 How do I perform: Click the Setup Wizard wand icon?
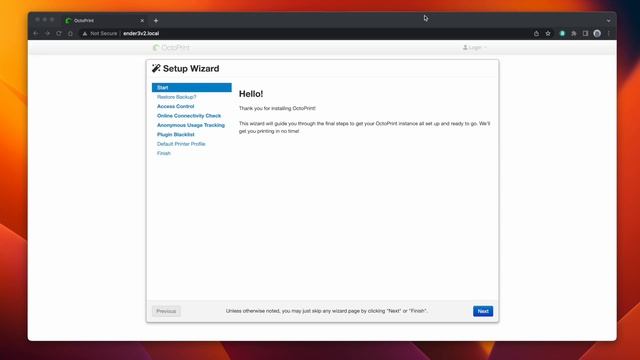(156, 68)
